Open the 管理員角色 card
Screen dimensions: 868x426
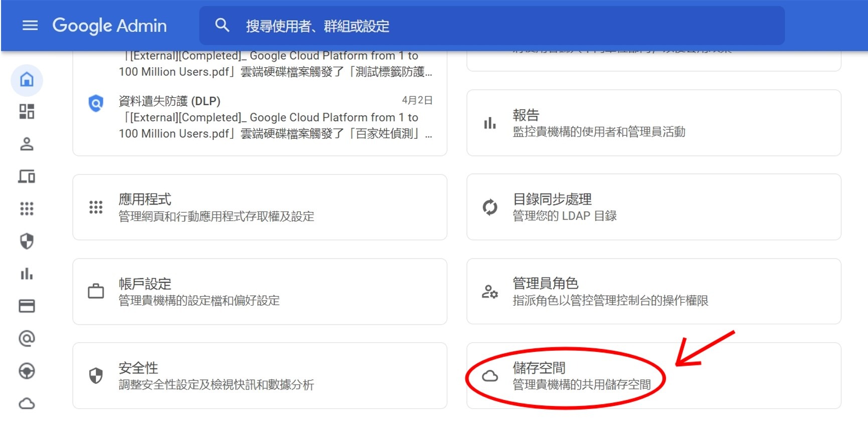653,291
